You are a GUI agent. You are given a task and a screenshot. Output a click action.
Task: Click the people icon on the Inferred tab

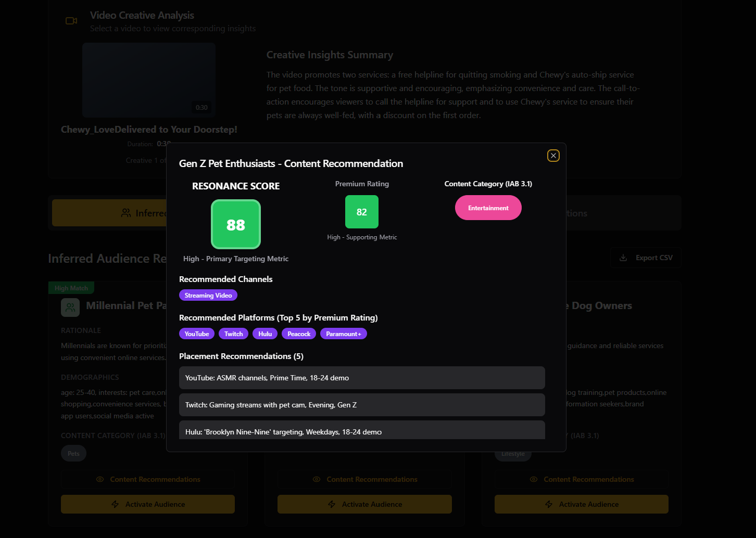tap(126, 213)
